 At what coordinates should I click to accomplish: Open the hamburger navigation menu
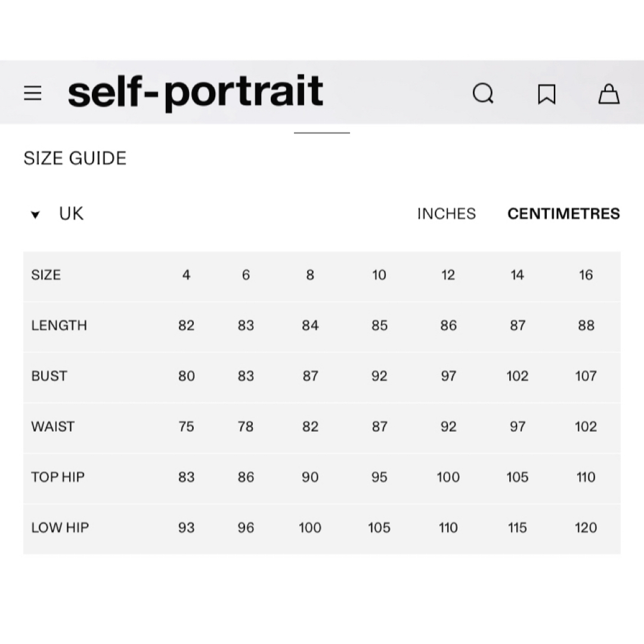[32, 93]
